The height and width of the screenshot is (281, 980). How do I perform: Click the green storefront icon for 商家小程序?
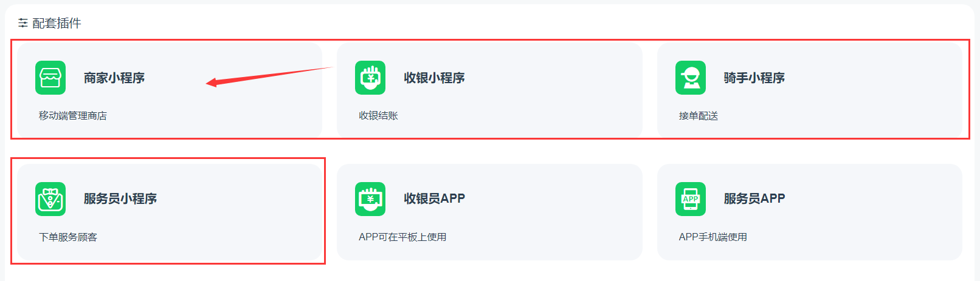50,78
